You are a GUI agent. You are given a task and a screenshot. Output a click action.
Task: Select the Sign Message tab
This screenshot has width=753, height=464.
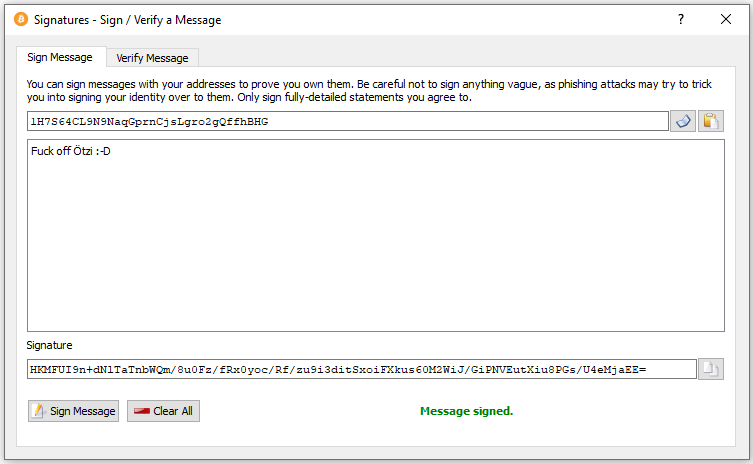(x=60, y=57)
